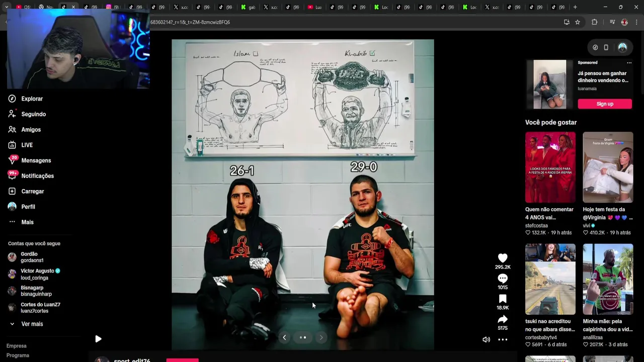Open the 'Minha mãe: pela caipirinha' thumbnail
The width and height of the screenshot is (644, 362).
pyautogui.click(x=608, y=279)
